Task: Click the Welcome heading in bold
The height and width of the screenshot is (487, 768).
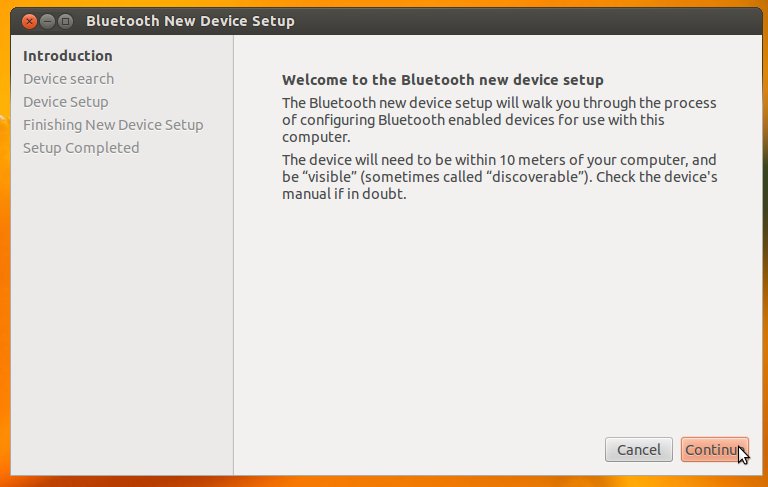Action: 443,80
